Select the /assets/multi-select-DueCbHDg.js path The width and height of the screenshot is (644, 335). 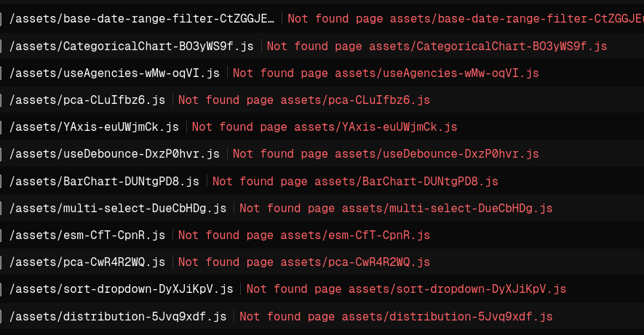coord(118,208)
